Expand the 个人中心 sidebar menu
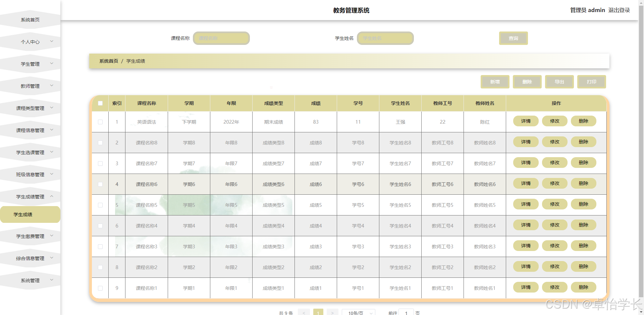 (x=30, y=42)
